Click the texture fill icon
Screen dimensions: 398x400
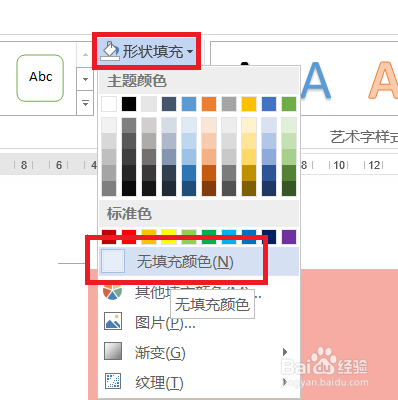pos(113,381)
